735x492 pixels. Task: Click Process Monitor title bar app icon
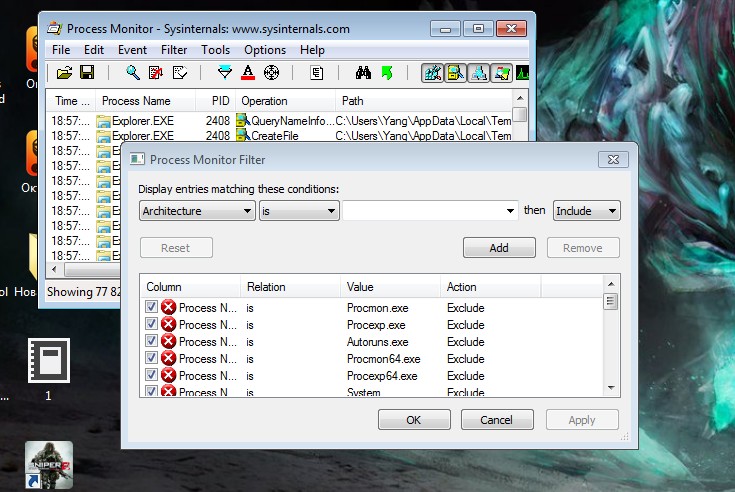click(x=54, y=29)
